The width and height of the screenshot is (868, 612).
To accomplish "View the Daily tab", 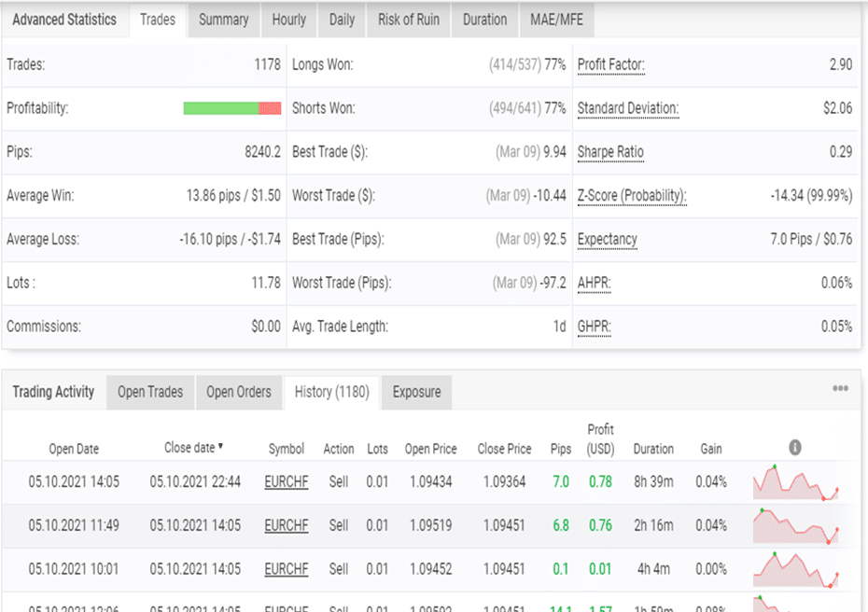I will click(342, 19).
